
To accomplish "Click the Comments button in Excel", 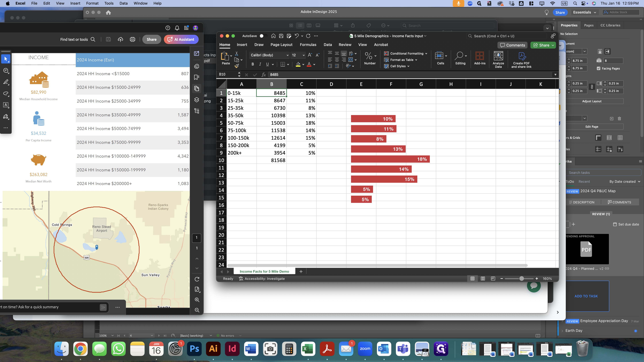I will 512,45.
